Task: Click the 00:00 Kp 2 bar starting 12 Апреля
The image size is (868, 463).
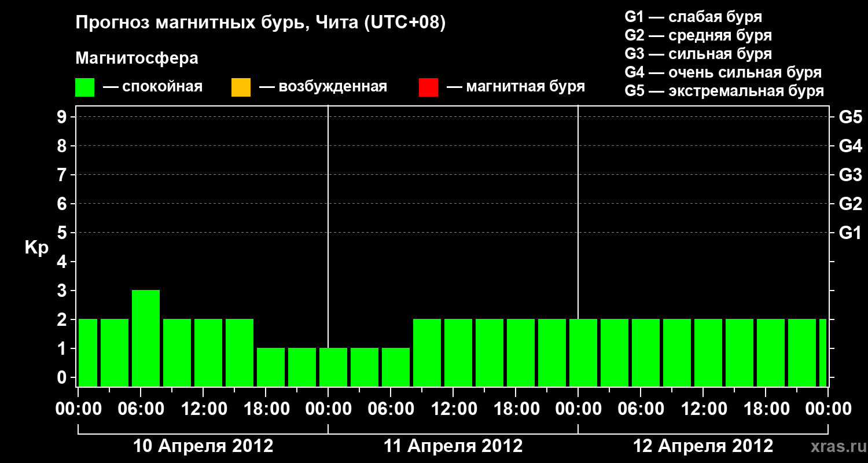Action: coord(583,352)
